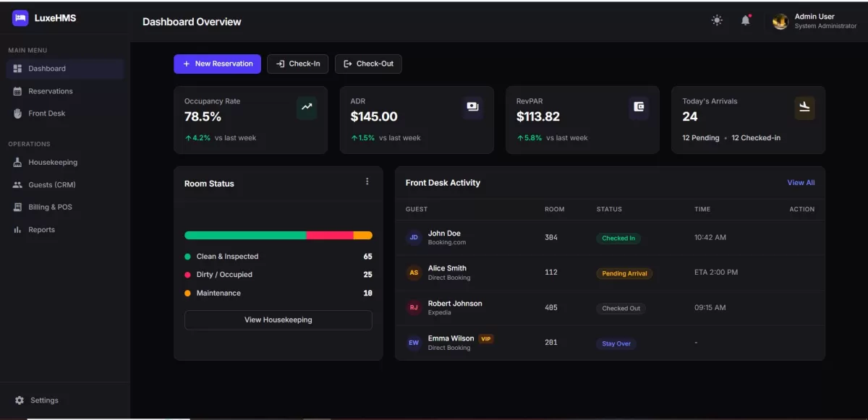868x420 pixels.
Task: Open the notifications bell
Action: point(745,20)
